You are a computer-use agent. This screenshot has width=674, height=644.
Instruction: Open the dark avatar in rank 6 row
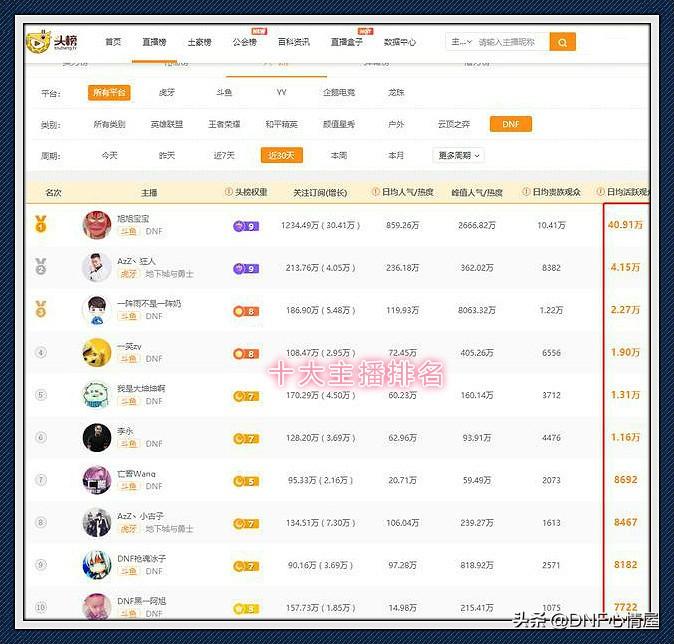[x=97, y=437]
